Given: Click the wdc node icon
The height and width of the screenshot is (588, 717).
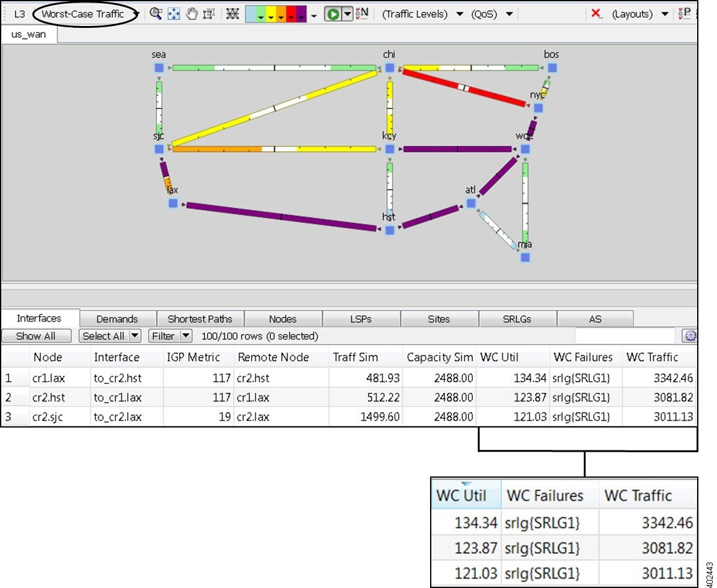Looking at the screenshot, I should point(526,149).
